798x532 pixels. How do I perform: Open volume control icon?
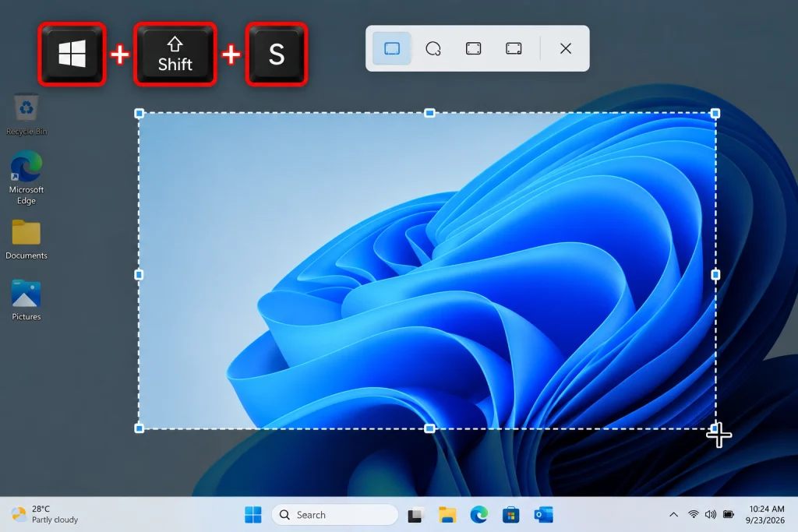point(711,515)
